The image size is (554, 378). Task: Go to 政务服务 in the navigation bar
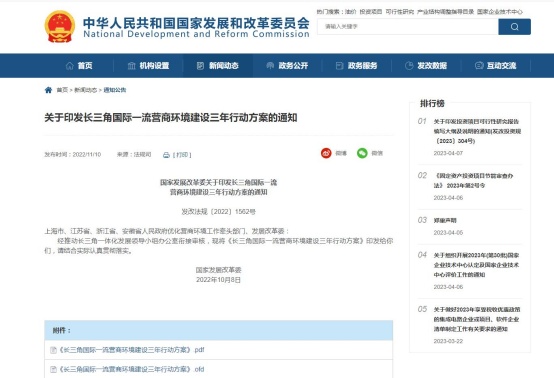pyautogui.click(x=356, y=66)
